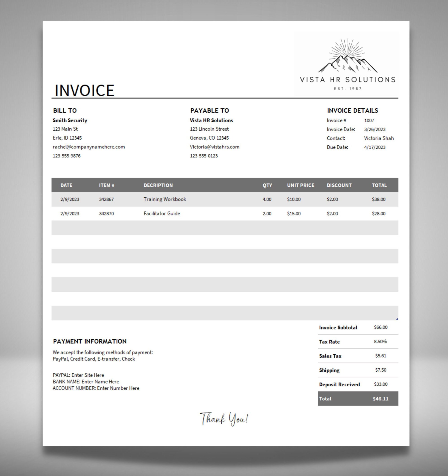Select the DECRIPTION column header
The image size is (448, 476).
click(158, 185)
